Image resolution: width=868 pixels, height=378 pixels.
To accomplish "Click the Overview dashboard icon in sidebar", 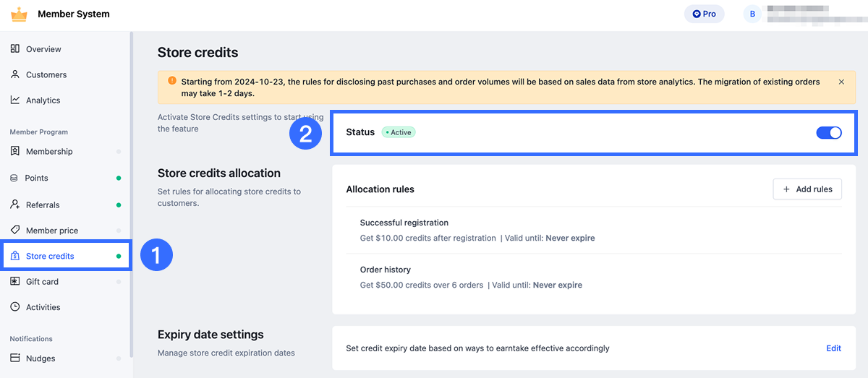I will coord(14,49).
